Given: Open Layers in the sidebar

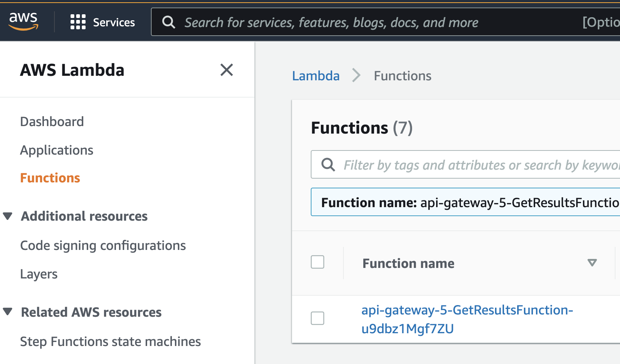Looking at the screenshot, I should coord(39,274).
